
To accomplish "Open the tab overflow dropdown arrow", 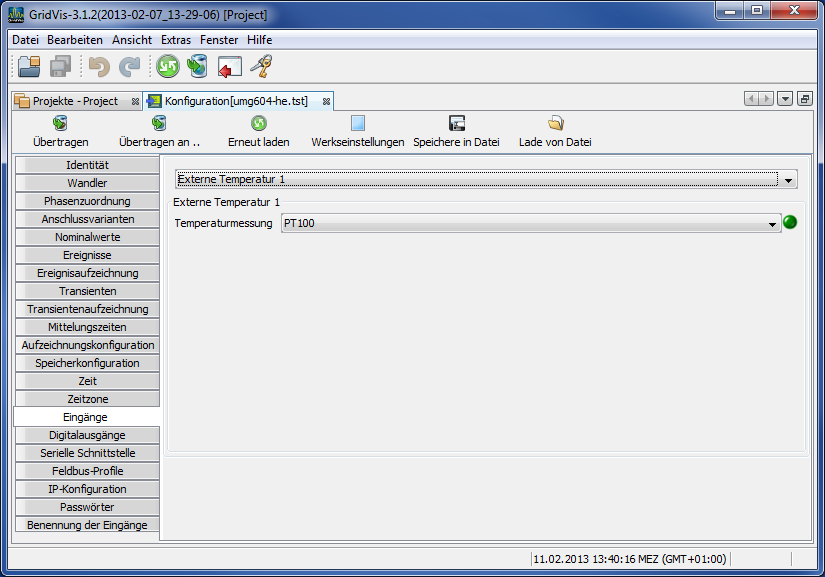I will tap(783, 100).
